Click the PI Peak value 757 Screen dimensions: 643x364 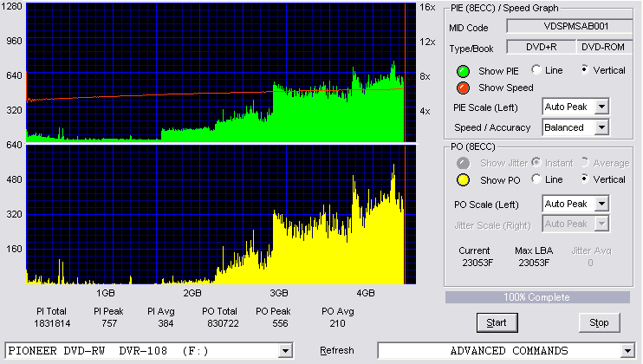coord(109,323)
